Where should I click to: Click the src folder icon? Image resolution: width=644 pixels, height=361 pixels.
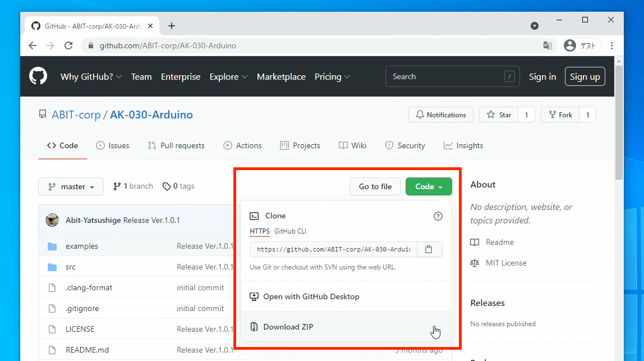coord(52,267)
